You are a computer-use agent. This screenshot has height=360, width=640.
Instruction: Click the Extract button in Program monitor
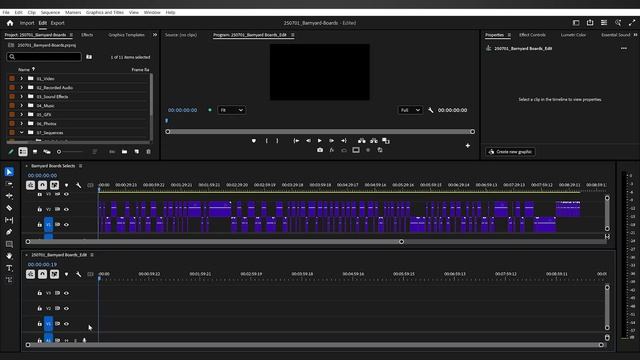point(374,141)
